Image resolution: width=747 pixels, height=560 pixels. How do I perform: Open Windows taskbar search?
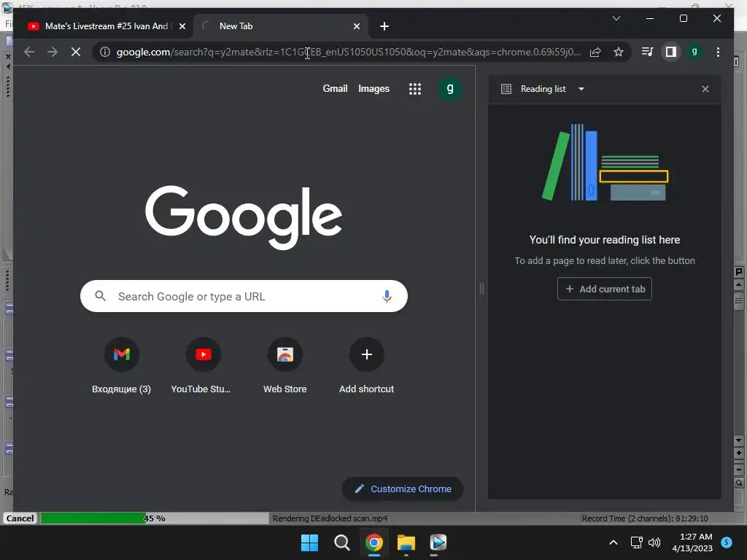[x=341, y=542]
